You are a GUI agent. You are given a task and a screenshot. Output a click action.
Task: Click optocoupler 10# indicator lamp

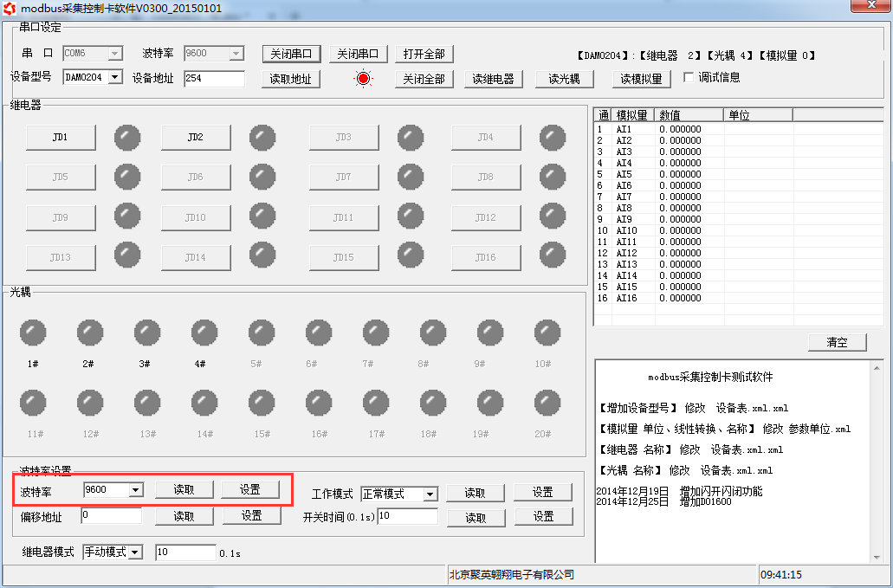pos(547,333)
